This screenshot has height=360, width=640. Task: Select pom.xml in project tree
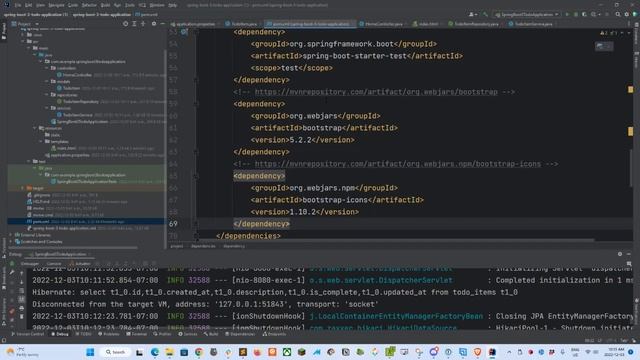pos(41,222)
